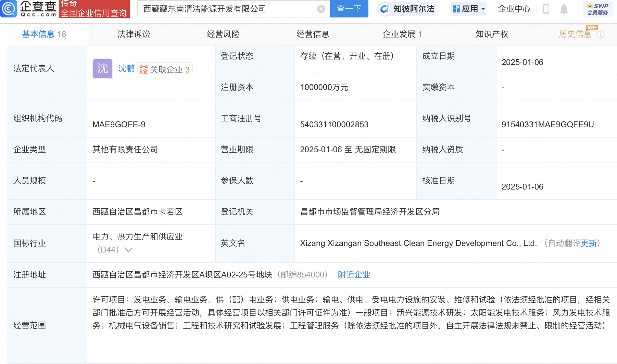Open the 历史信息 VIP tab
Screen dimensions: 617x364
tap(575, 34)
